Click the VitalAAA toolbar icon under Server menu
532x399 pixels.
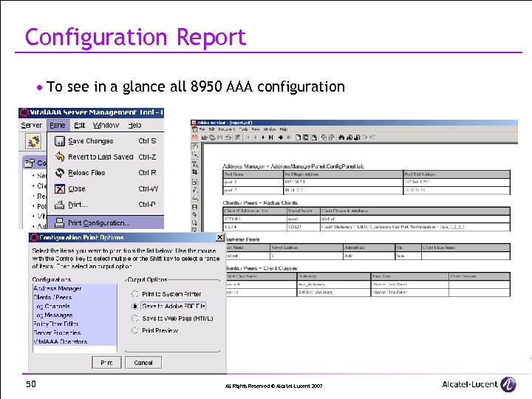point(33,141)
